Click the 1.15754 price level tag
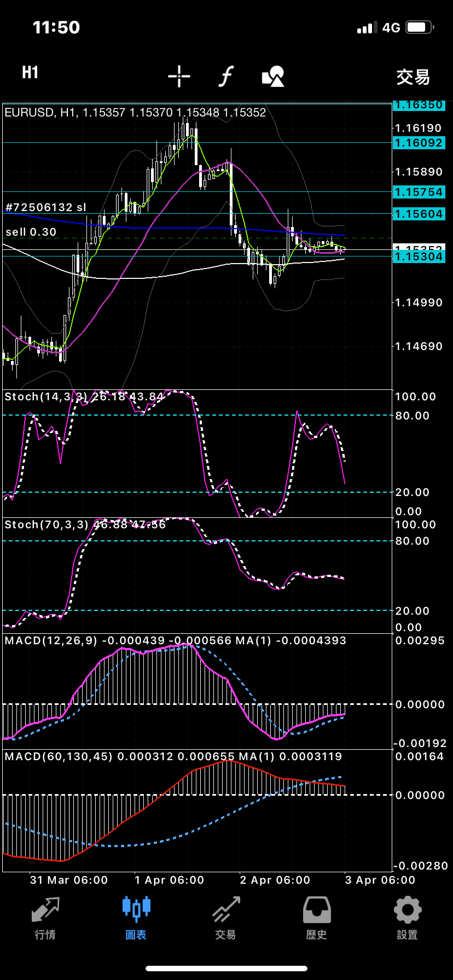This screenshot has height=980, width=453. click(419, 192)
